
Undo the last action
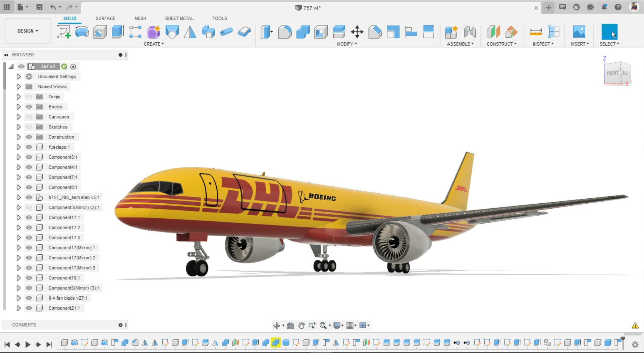point(53,7)
